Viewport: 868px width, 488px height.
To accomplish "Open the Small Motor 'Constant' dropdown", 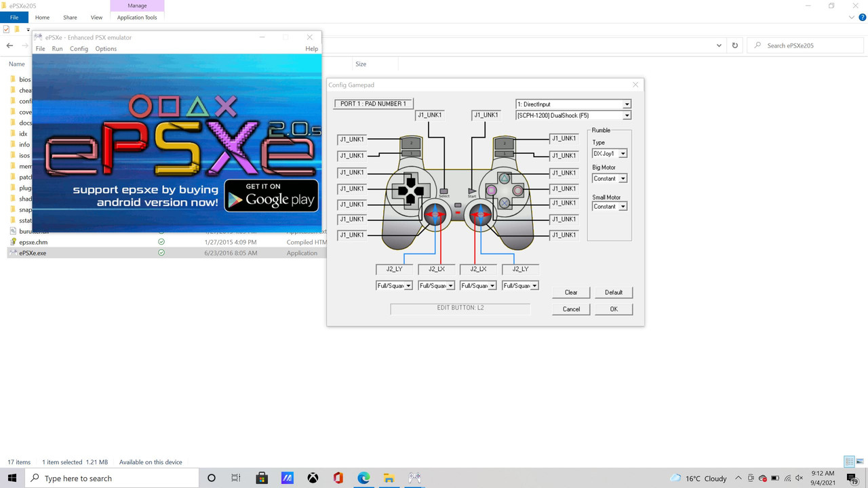I will [623, 206].
